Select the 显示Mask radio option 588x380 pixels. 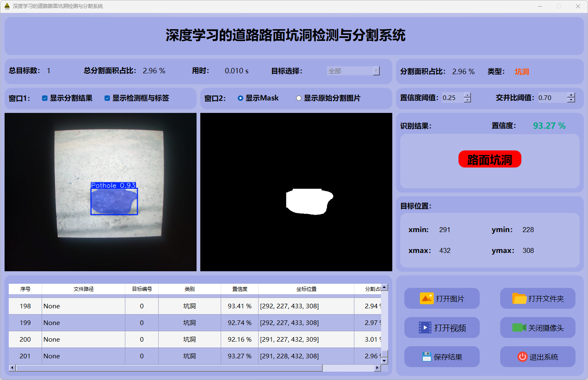click(240, 98)
